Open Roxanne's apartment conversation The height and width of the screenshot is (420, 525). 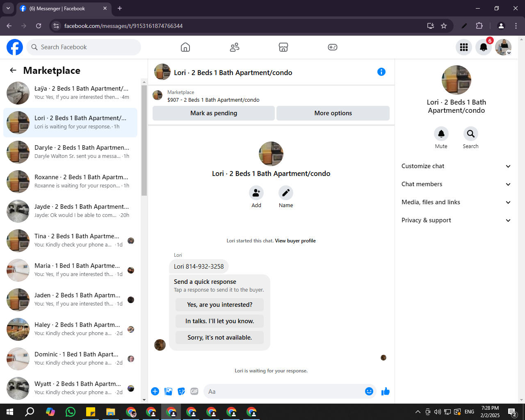tap(70, 182)
